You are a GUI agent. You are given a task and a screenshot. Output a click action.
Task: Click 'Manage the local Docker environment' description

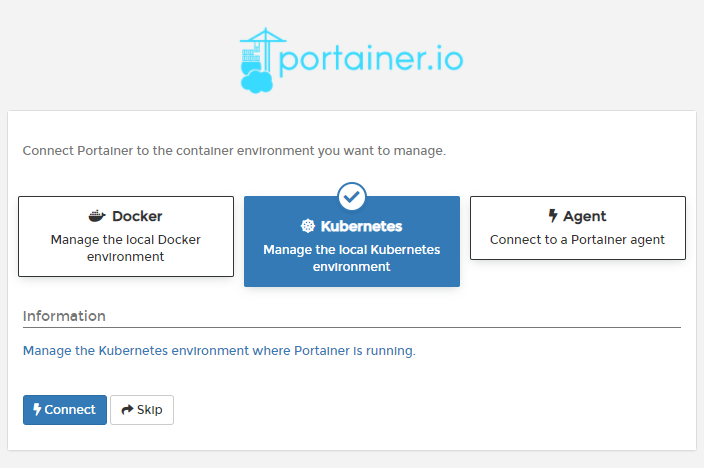[x=126, y=248]
